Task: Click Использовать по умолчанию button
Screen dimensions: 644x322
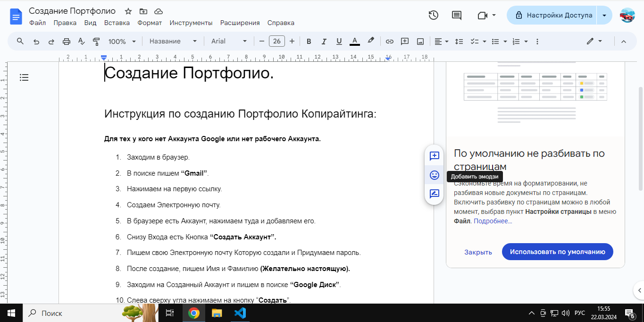Action: (x=557, y=252)
